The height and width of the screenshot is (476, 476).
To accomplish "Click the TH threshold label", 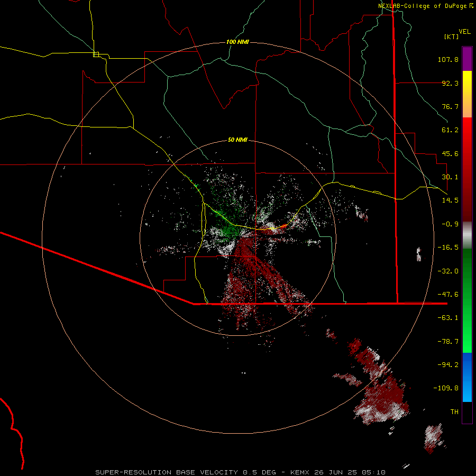I will point(454,411).
